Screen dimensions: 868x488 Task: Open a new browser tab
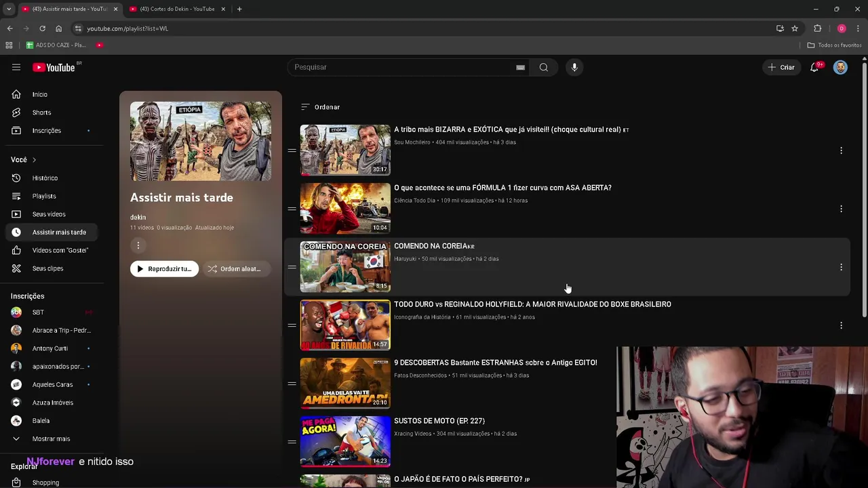pyautogui.click(x=239, y=9)
